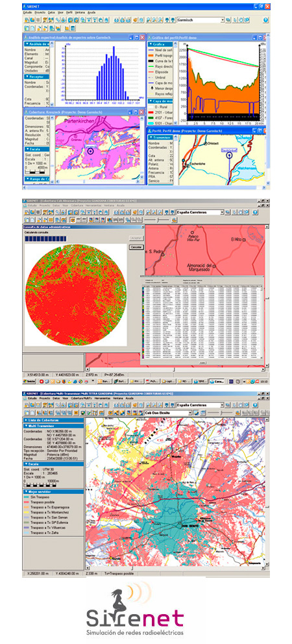This screenshot has width=292, height=644.
Task: Collapse the Multi Transmisor panel
Action: (53, 426)
